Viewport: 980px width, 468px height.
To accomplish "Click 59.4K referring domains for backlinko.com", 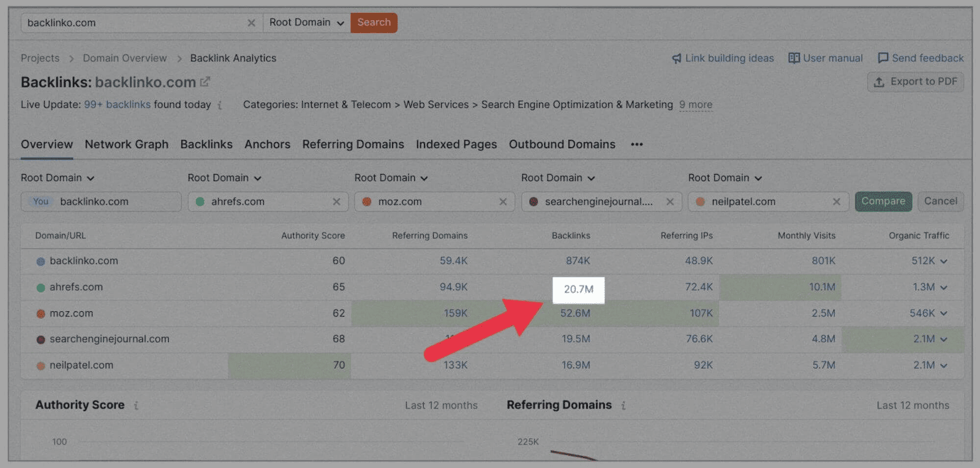I will click(453, 261).
